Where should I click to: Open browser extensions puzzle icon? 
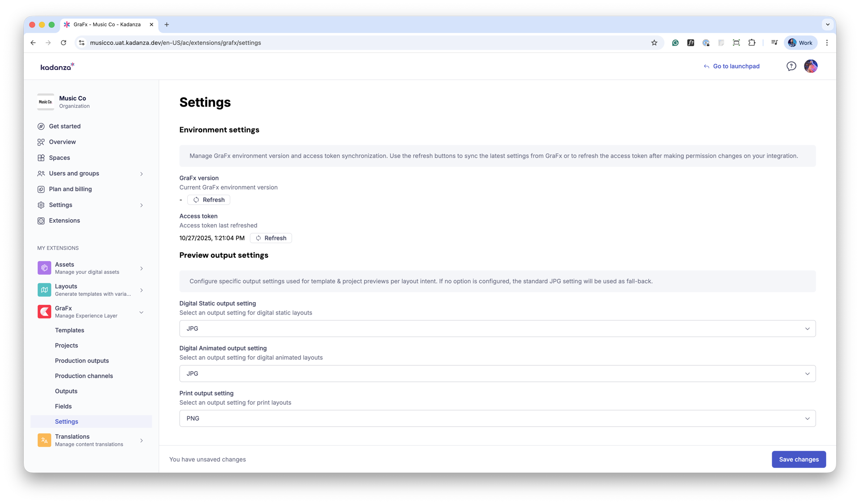pos(752,43)
